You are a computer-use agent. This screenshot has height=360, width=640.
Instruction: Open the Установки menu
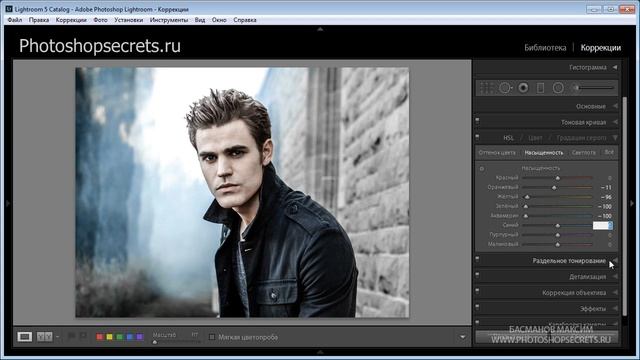pos(129,20)
